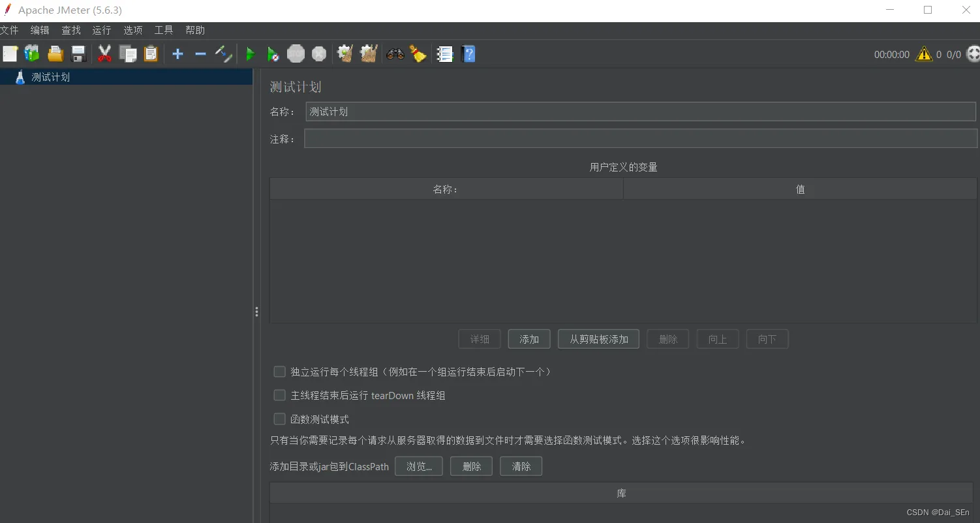
Task: Open the 运行 menu
Action: [x=102, y=30]
